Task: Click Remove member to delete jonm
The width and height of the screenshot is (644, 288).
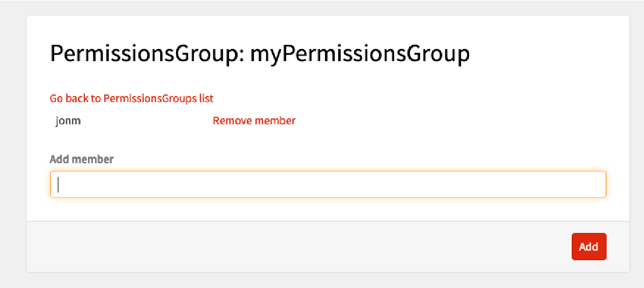Action: [254, 121]
